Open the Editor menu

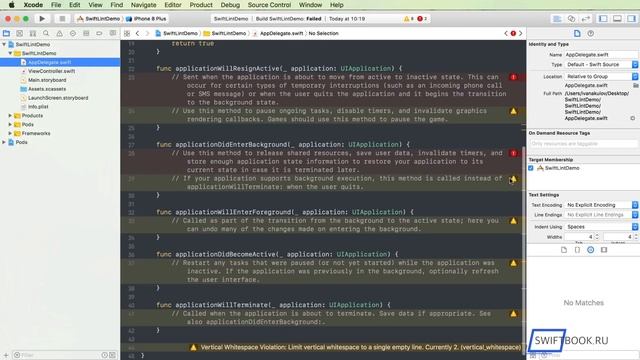(x=173, y=5)
